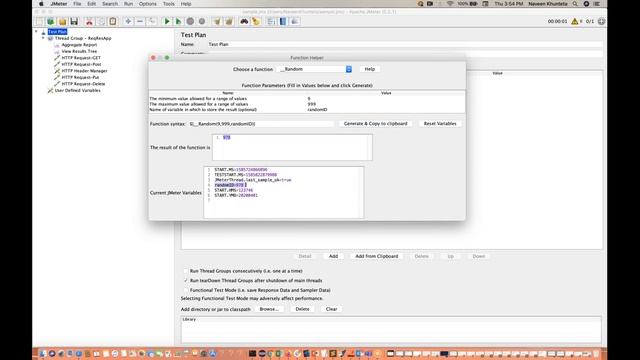Viewport: 640px width, 360px height.
Task: Open the Tools menu
Action: [169, 4]
